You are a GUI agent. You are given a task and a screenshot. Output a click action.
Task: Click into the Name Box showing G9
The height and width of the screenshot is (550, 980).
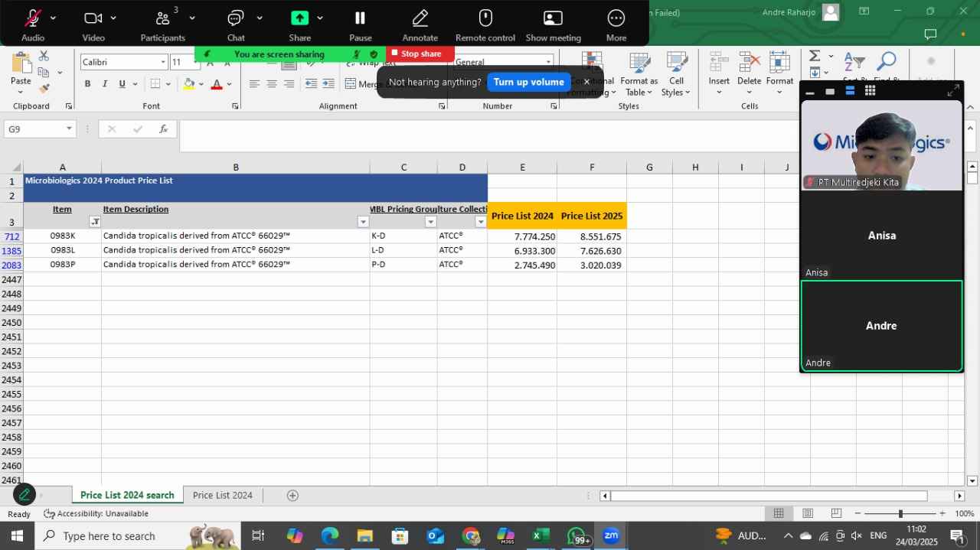tap(34, 129)
